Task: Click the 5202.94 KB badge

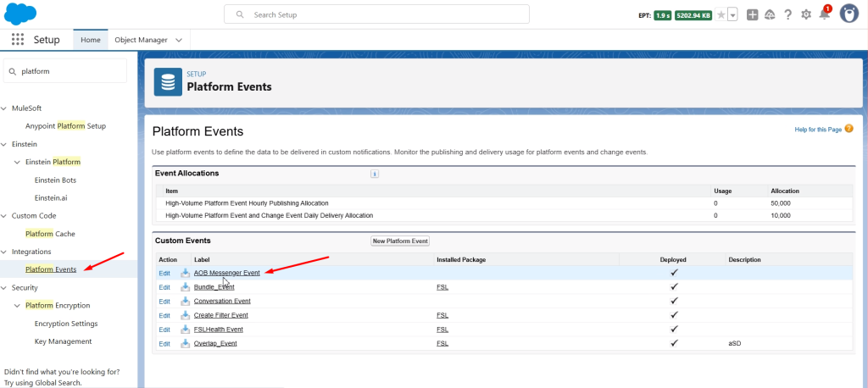Action: point(693,15)
